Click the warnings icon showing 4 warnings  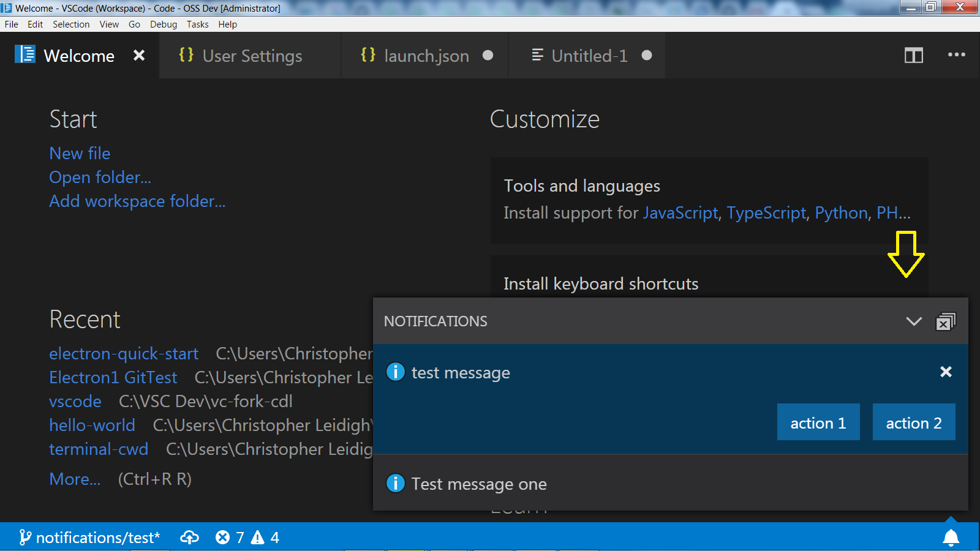coord(263,538)
